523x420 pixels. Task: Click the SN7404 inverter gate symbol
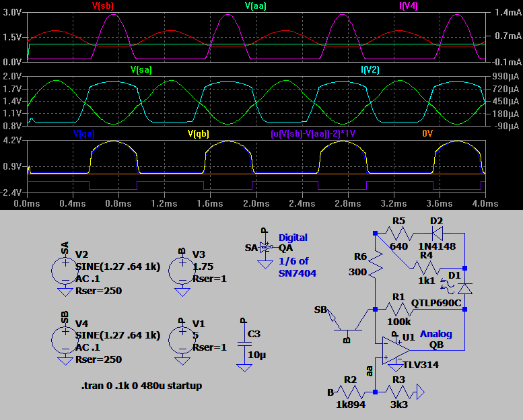(x=268, y=248)
